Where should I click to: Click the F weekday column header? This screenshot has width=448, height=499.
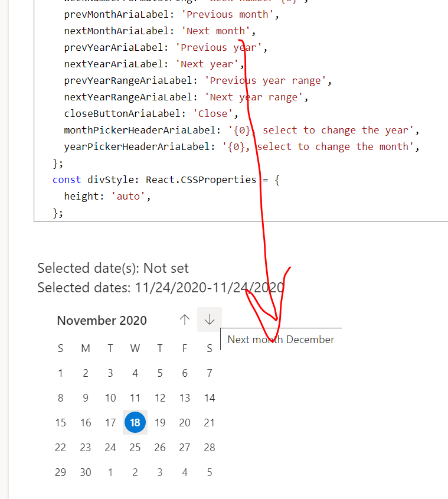pos(185,348)
